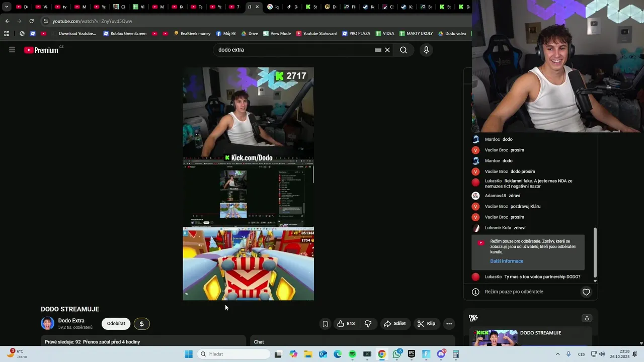Open the tab search dropdown arrow
Screen dimensions: 644x362
pyautogui.click(x=7, y=7)
